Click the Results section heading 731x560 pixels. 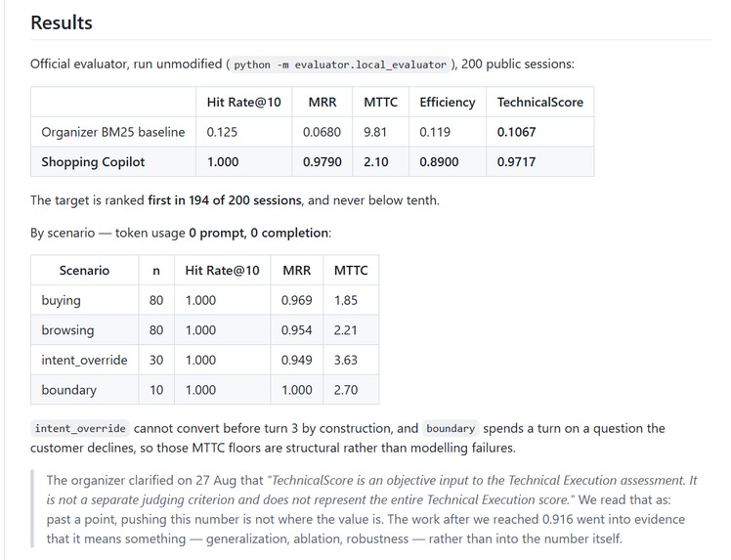click(x=62, y=22)
